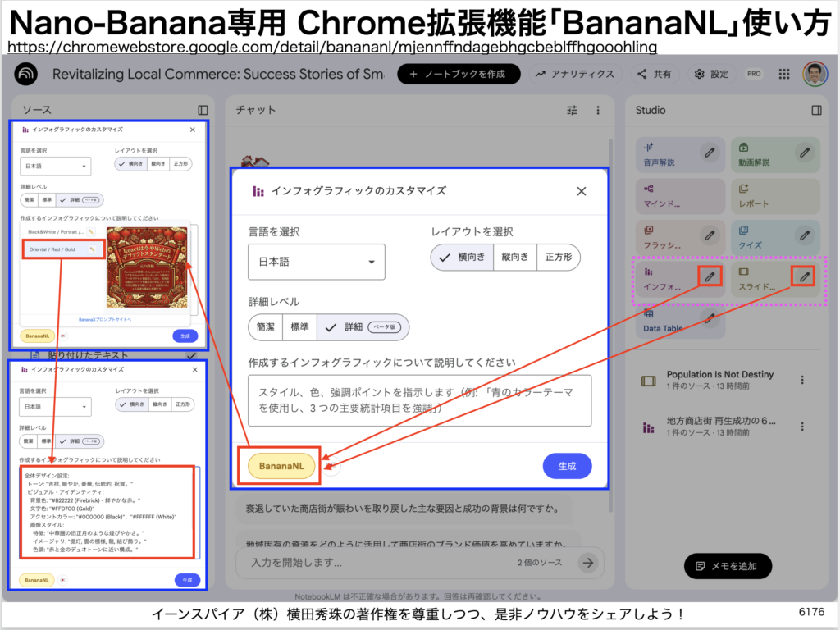Click the yellow BananaNL button in main dialog
This screenshot has height=630, width=840.
coord(281,466)
